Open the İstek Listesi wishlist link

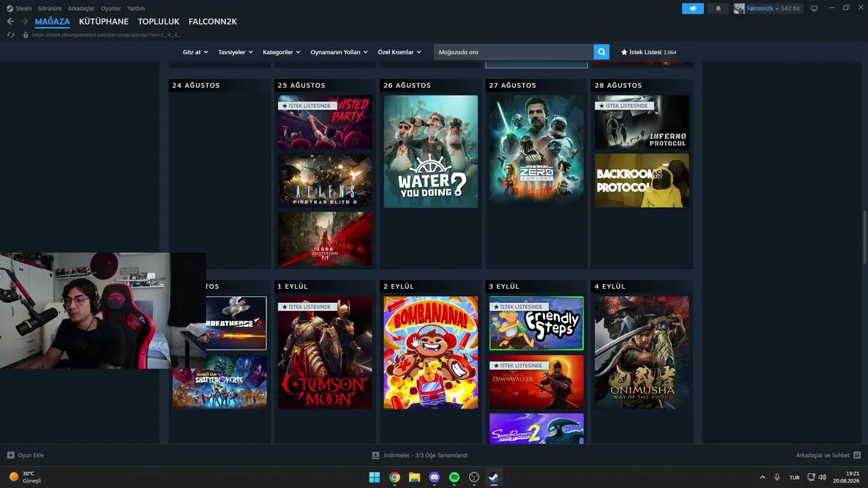[649, 52]
